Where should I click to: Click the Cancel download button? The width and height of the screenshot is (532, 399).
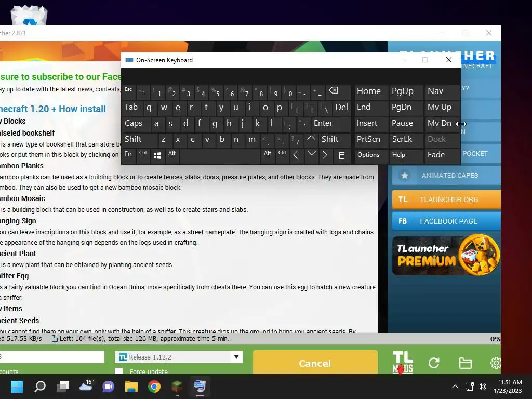(315, 363)
